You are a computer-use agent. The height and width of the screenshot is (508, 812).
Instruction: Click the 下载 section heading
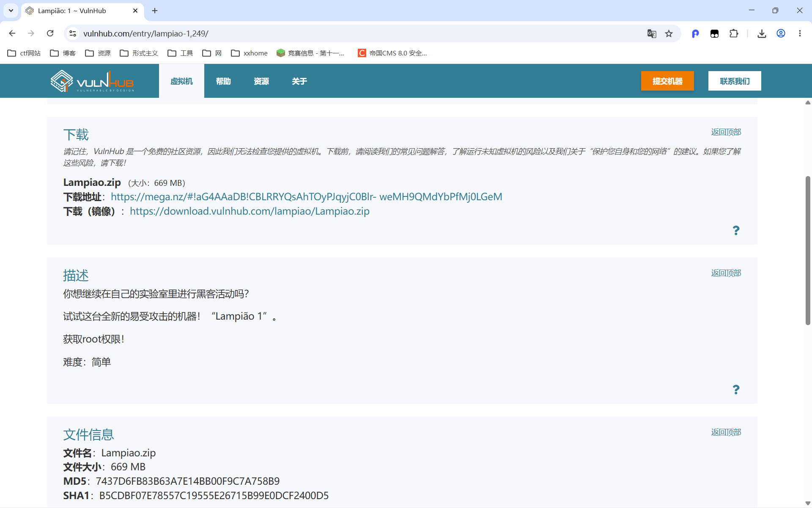tap(76, 135)
